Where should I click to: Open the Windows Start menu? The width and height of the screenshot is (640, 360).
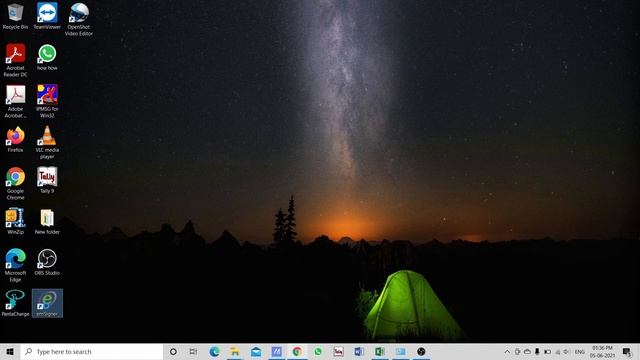coord(10,351)
